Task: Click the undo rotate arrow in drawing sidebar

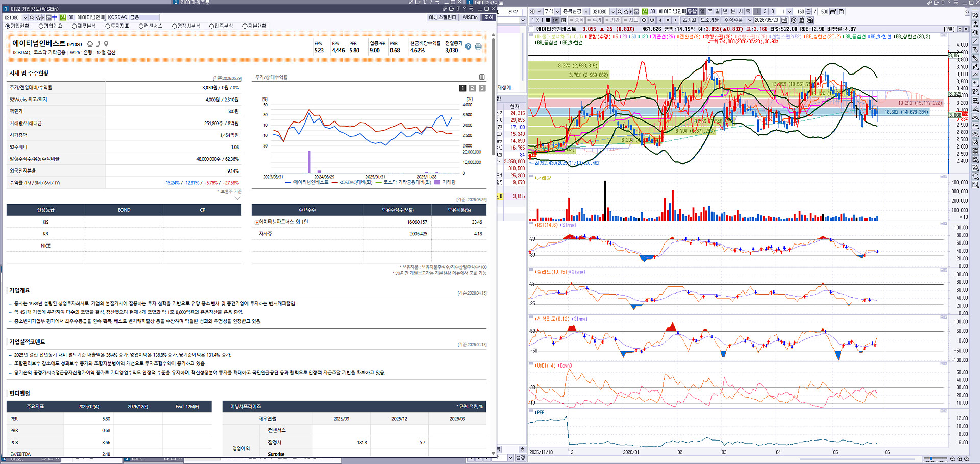Action: tap(976, 176)
